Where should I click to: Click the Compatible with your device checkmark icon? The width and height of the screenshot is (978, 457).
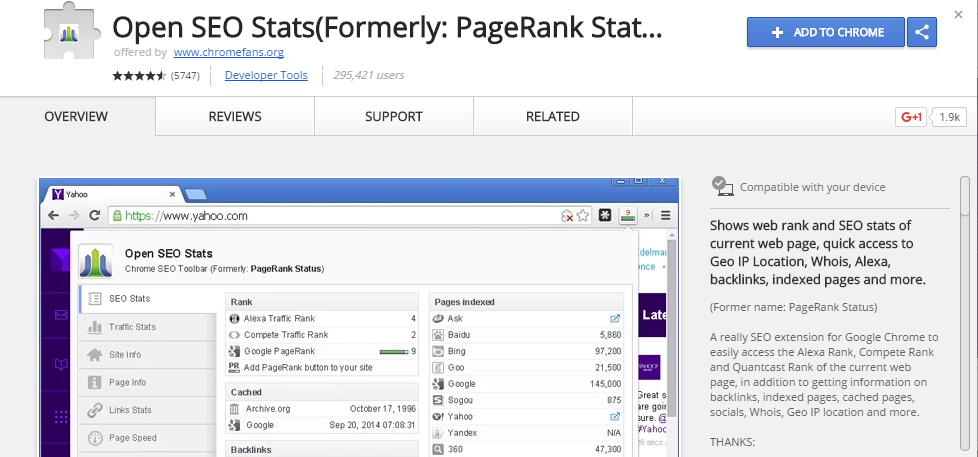(721, 186)
